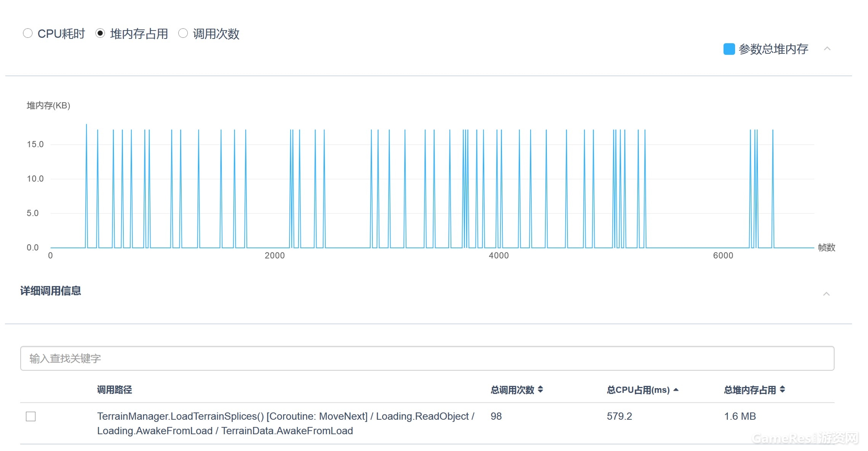Click the 调用路径 column header
Screen dimensions: 868x451
pyautogui.click(x=114, y=390)
